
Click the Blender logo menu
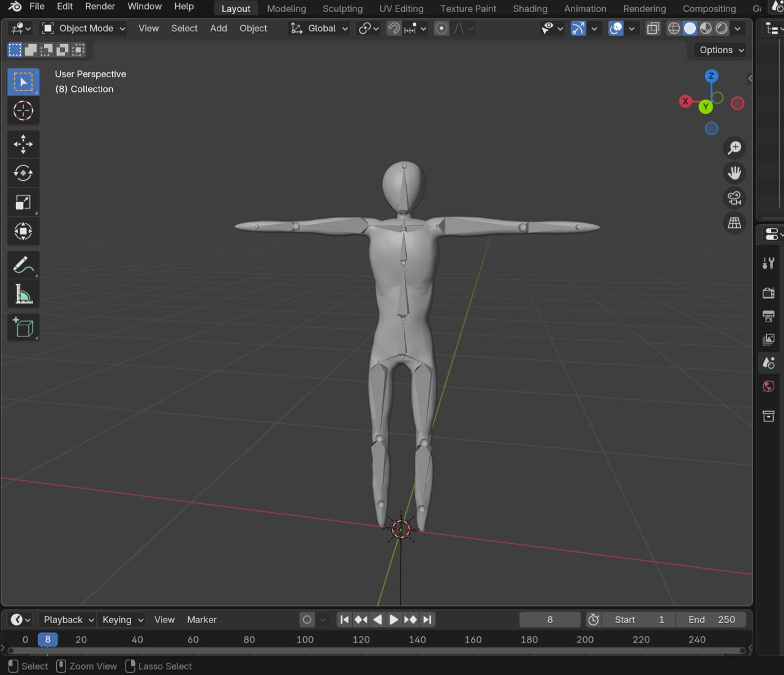(15, 7)
